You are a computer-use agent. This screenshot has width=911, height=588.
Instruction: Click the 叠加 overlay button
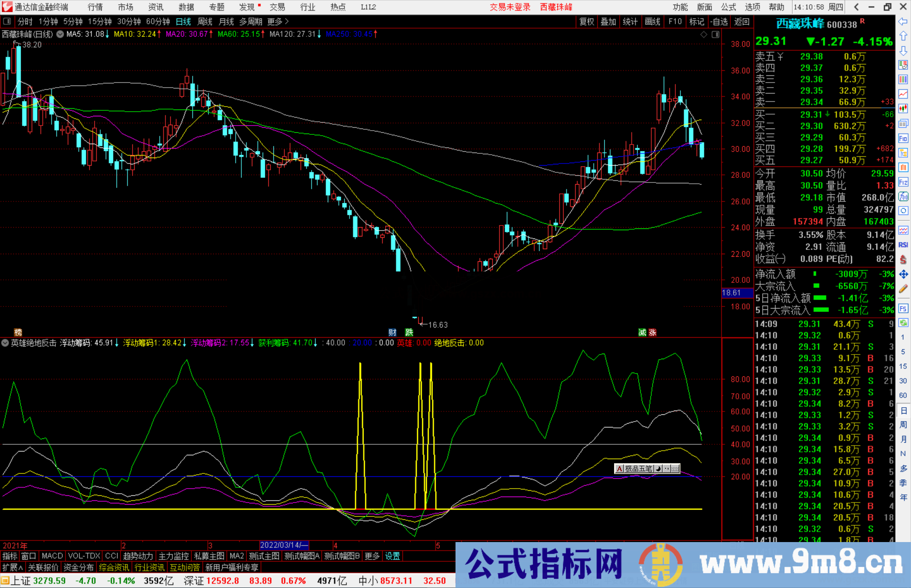click(x=608, y=21)
